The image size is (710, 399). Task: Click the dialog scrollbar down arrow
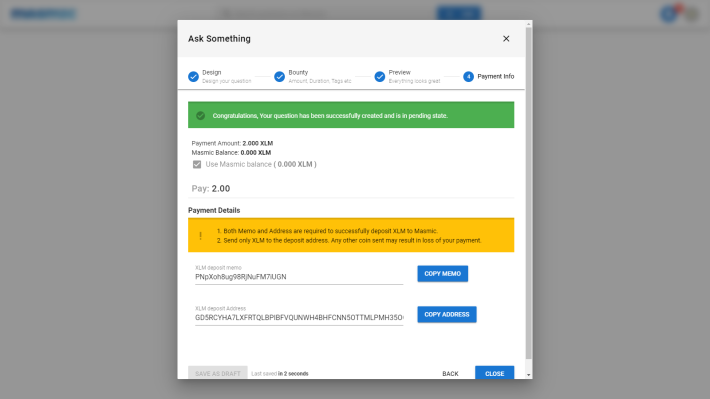tap(528, 375)
